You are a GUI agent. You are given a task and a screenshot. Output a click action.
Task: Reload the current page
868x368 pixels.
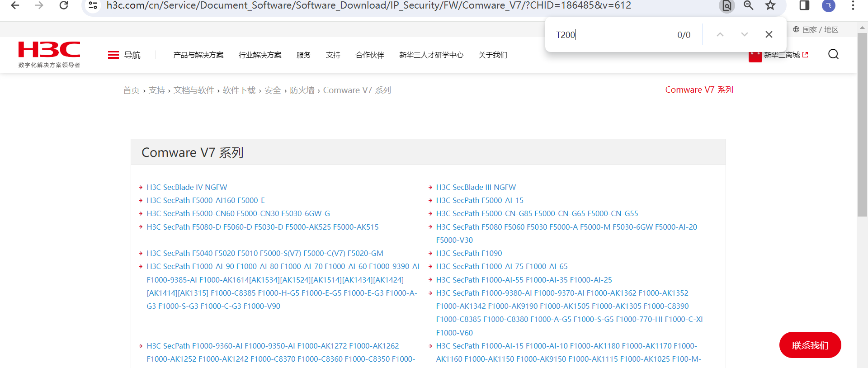click(x=64, y=5)
